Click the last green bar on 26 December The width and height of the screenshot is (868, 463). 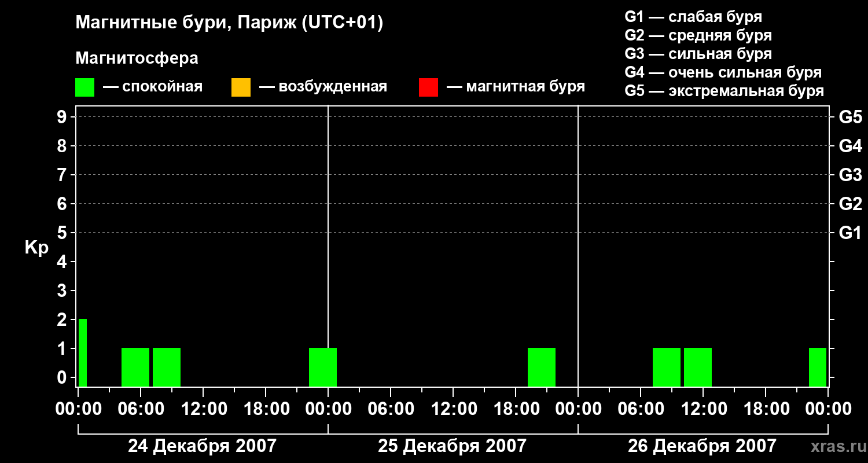click(818, 367)
